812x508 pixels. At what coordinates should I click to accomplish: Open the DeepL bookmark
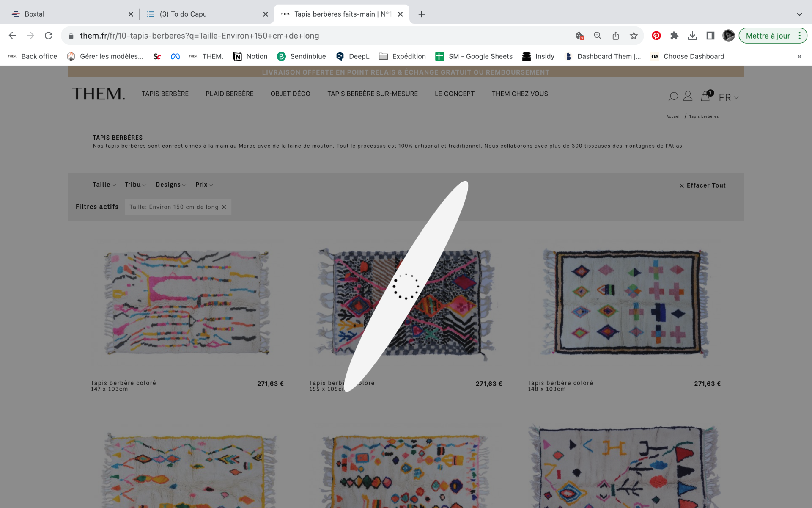(352, 56)
